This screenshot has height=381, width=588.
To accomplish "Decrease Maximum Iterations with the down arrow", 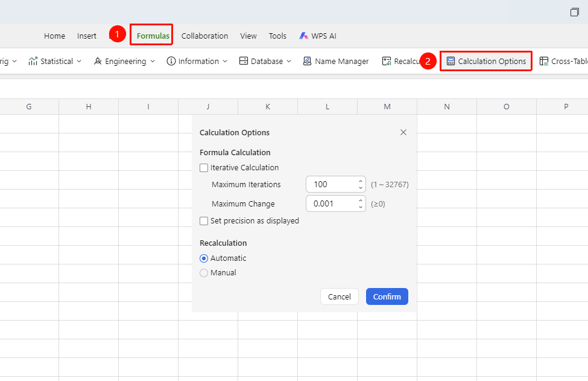I will (x=361, y=188).
